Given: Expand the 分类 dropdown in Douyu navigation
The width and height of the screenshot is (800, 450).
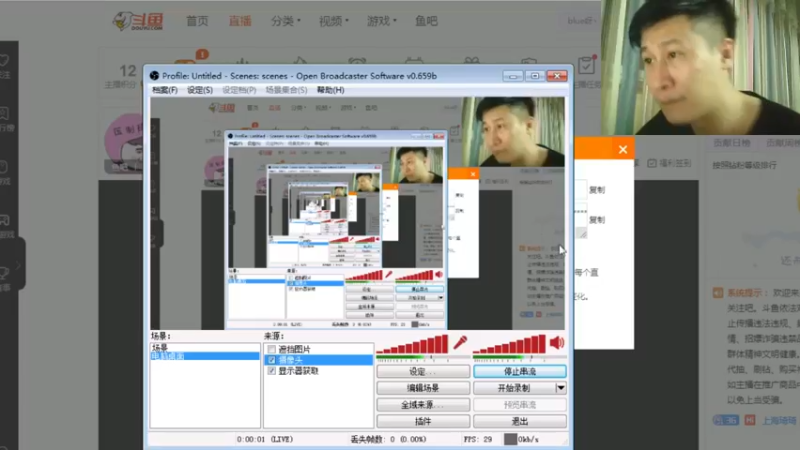Looking at the screenshot, I should click(x=286, y=21).
